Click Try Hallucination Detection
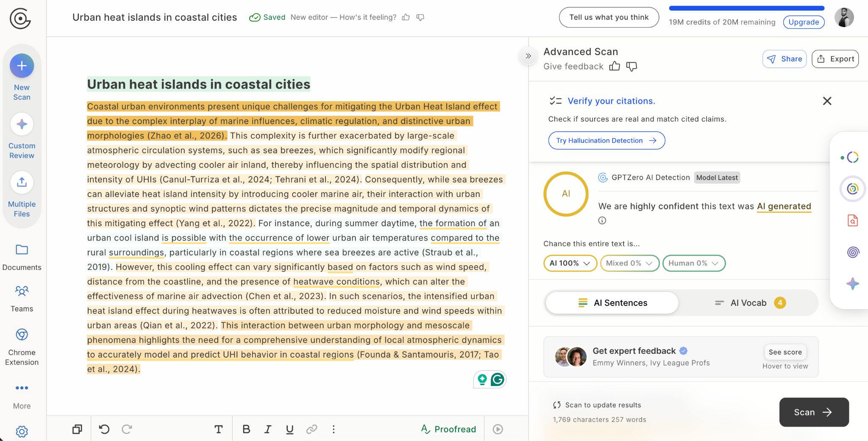Image resolution: width=868 pixels, height=441 pixels. 606,141
